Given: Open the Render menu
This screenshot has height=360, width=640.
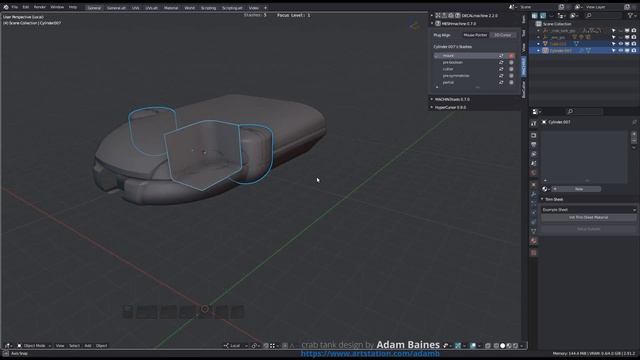Looking at the screenshot, I should coord(40,7).
